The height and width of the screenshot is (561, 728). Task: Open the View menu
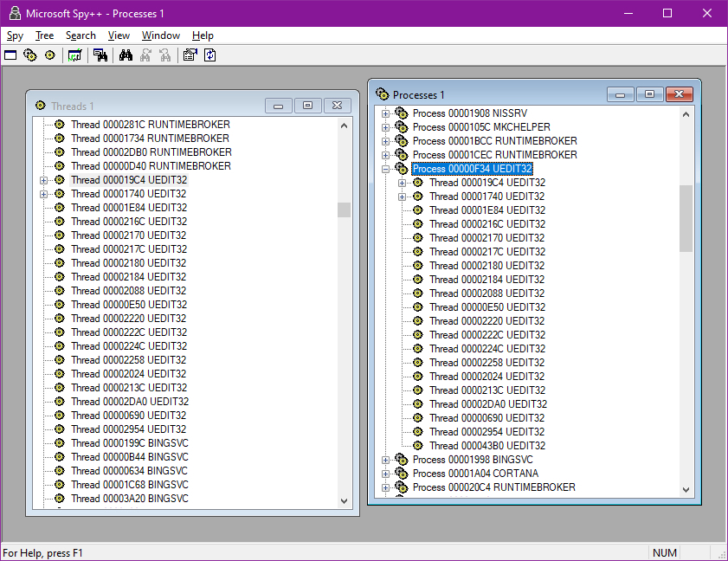[x=119, y=35]
